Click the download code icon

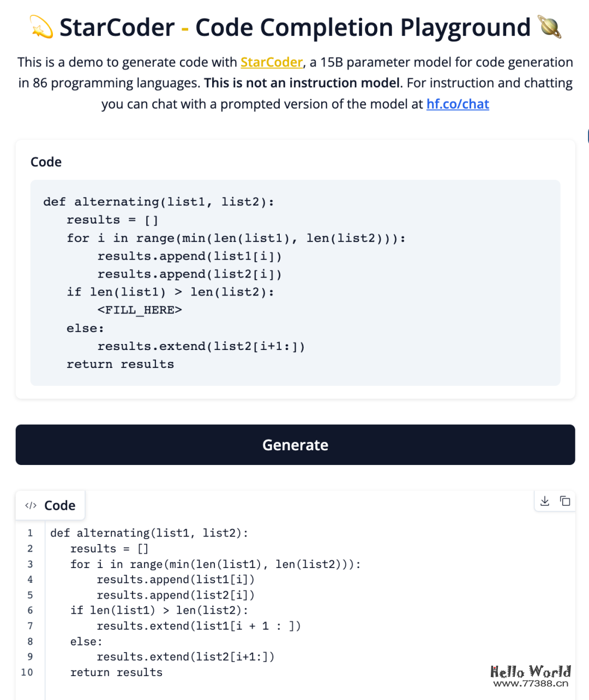click(x=544, y=501)
